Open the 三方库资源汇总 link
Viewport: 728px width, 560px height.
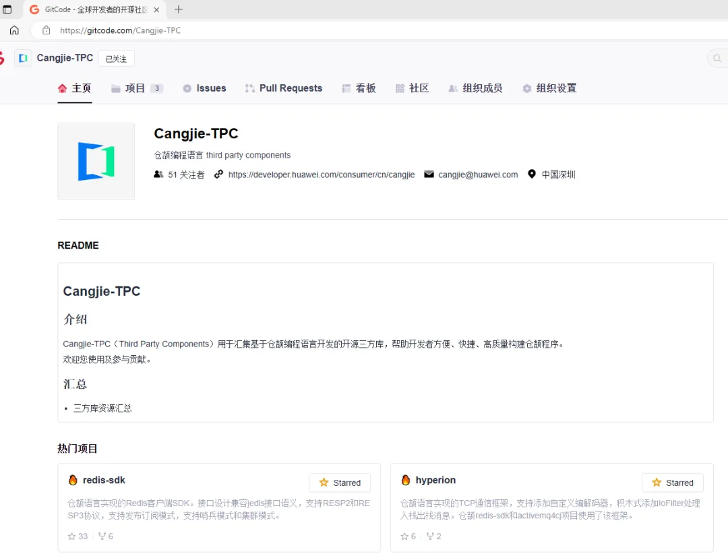[102, 408]
